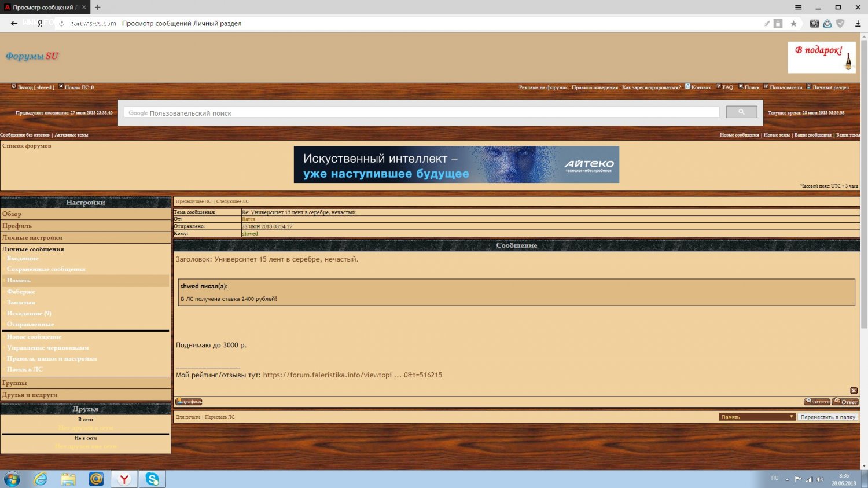This screenshot has width=868, height=488.
Task: Select 'Исходящие (9)' folder in sidebar
Action: click(29, 313)
